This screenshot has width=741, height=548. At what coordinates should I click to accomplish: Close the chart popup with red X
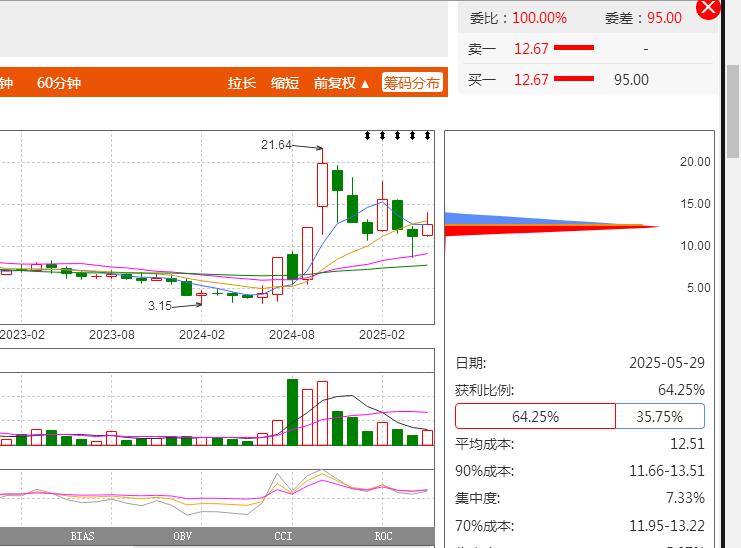pyautogui.click(x=708, y=8)
